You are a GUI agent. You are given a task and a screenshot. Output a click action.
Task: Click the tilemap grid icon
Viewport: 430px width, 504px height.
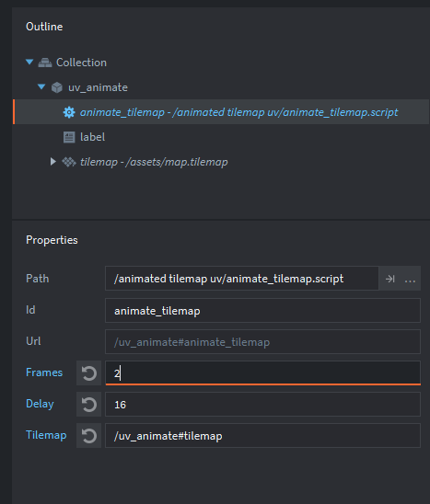pos(69,162)
